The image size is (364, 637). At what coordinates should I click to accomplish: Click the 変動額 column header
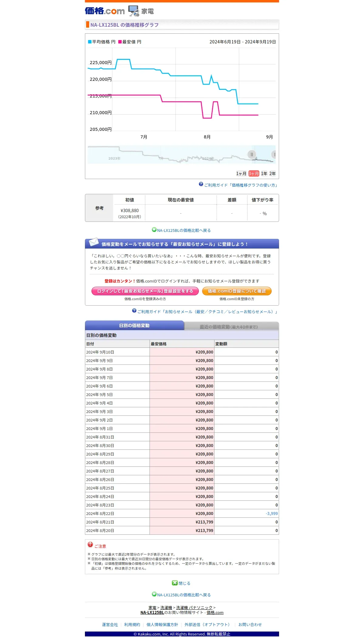click(247, 344)
